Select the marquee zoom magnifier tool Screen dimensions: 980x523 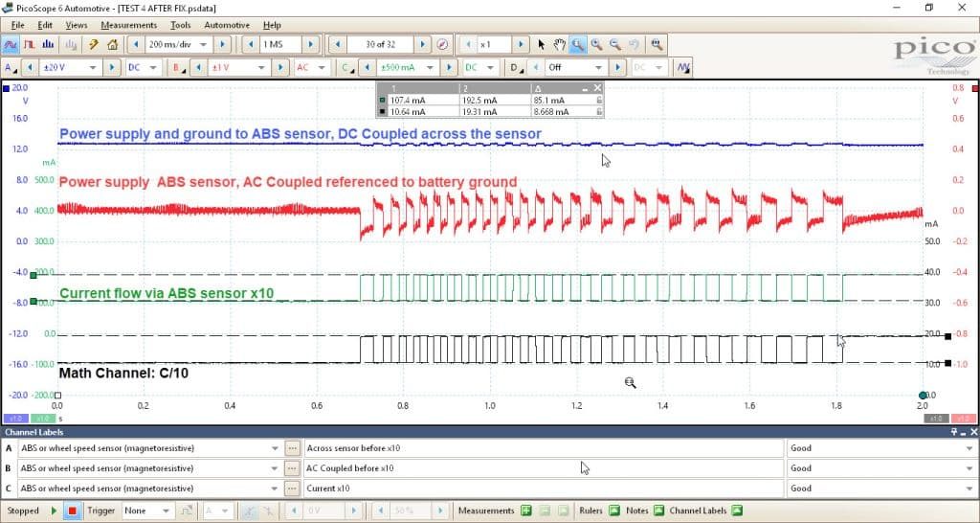(x=577, y=45)
